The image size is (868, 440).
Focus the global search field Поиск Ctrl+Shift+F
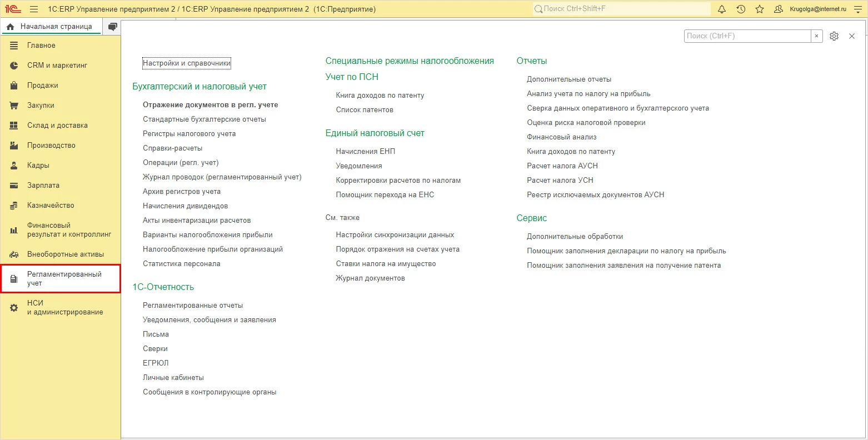(621, 9)
